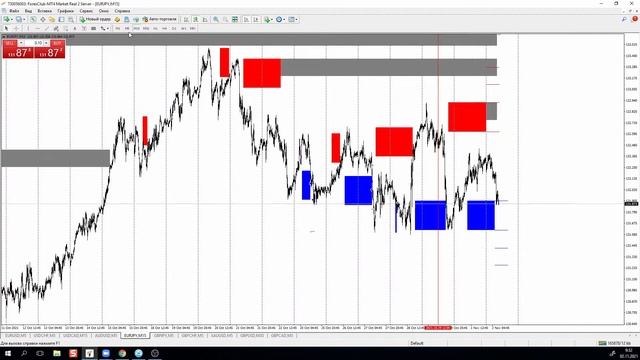The width and height of the screenshot is (640, 360).
Task: Switch to M15 timeframe
Action: pos(136,28)
